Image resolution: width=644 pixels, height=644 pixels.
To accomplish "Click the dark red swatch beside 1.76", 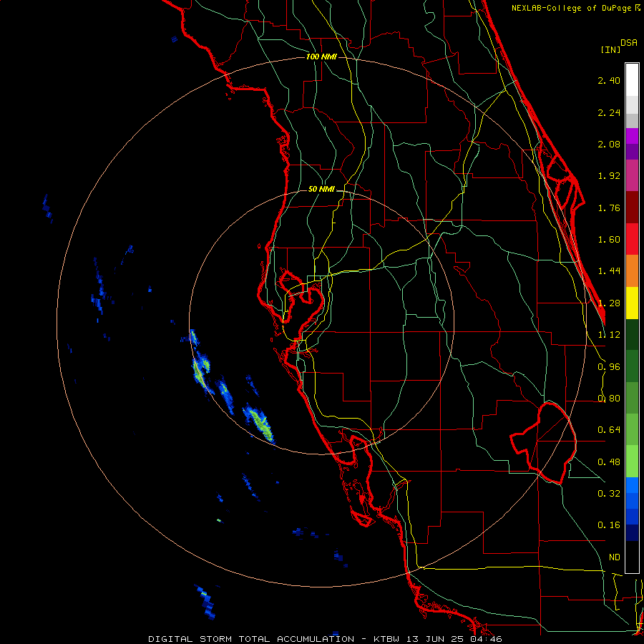I will coord(632,208).
